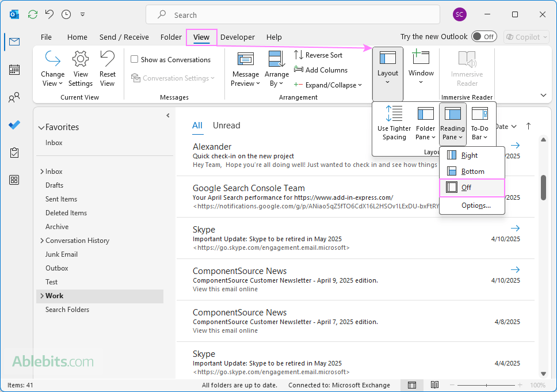The width and height of the screenshot is (557, 392).
Task: Show Unread messages filter
Action: [x=226, y=125]
